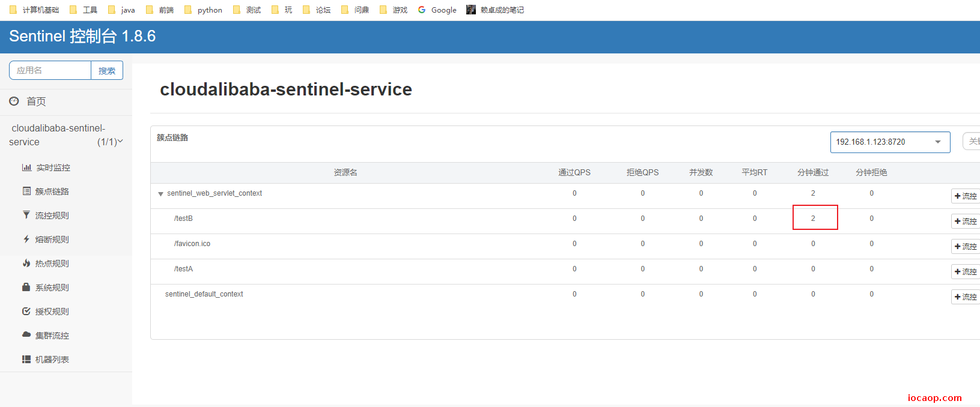This screenshot has width=980, height=407.
Task: Click the list icon for 簇点链路
Action: coord(26,191)
